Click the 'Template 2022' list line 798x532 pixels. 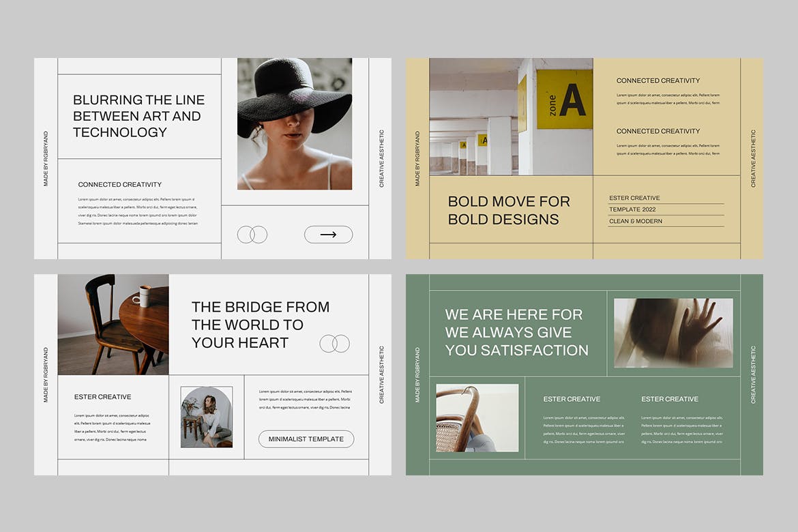click(x=634, y=209)
